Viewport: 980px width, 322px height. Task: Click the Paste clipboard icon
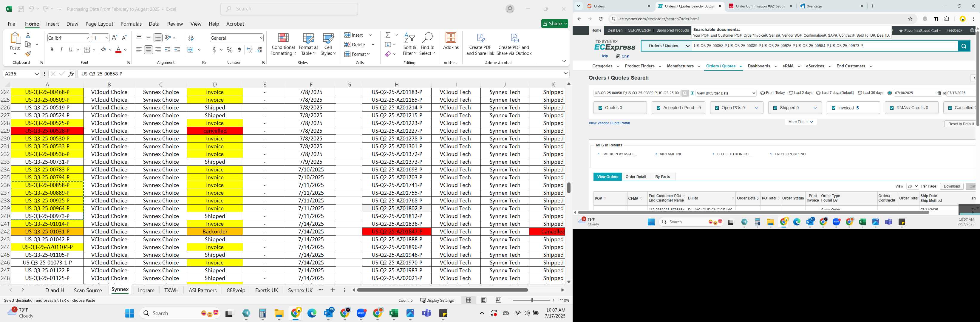15,38
